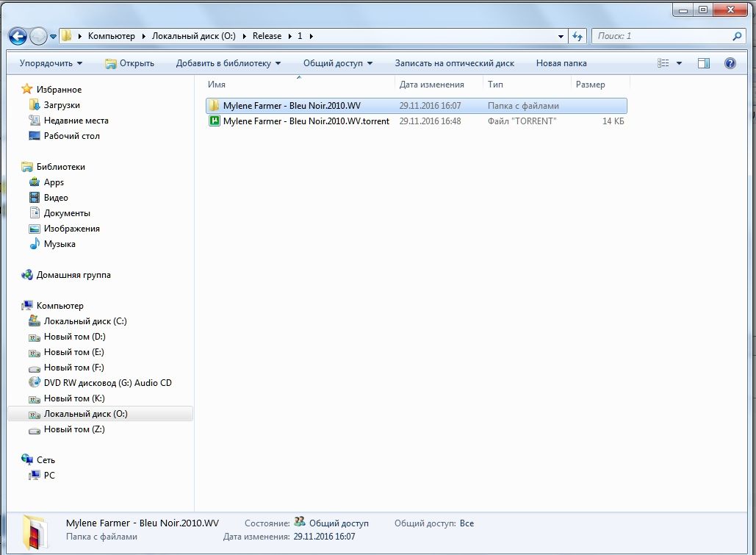Screen dimensions: 756x555
Task: Select "Компьютер" in the address path
Action: 112,36
